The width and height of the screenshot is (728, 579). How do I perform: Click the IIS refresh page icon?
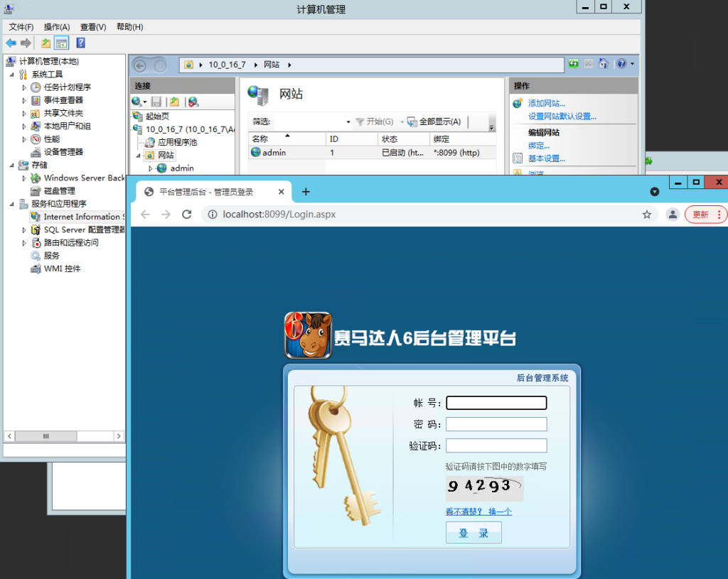point(574,64)
